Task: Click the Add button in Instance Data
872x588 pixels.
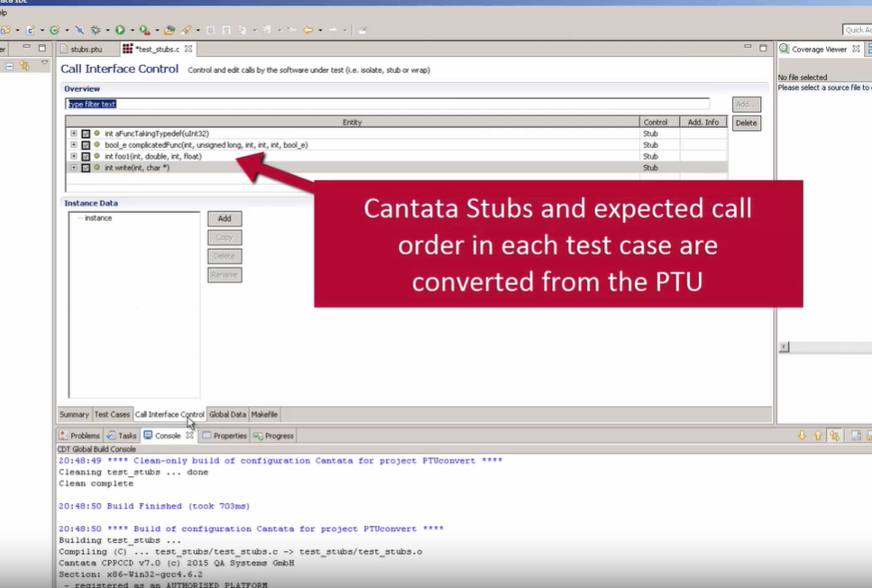Action: [225, 218]
